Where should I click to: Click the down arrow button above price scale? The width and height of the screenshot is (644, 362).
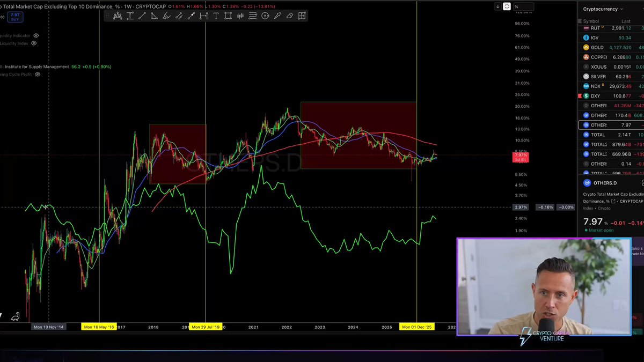click(x=497, y=6)
